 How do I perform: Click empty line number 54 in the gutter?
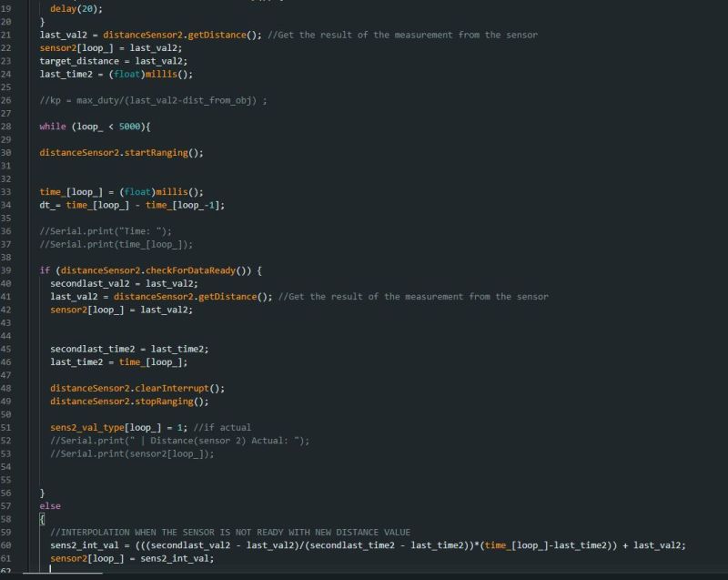(5, 467)
